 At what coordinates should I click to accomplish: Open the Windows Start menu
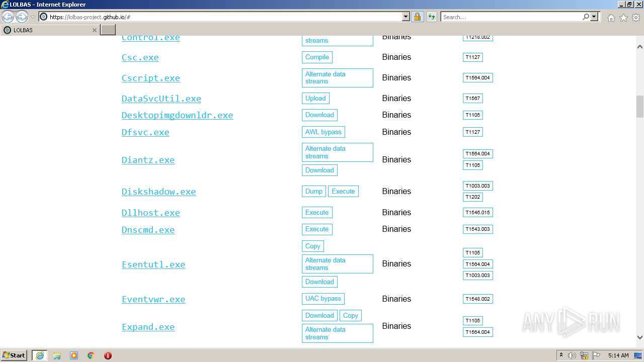15,355
